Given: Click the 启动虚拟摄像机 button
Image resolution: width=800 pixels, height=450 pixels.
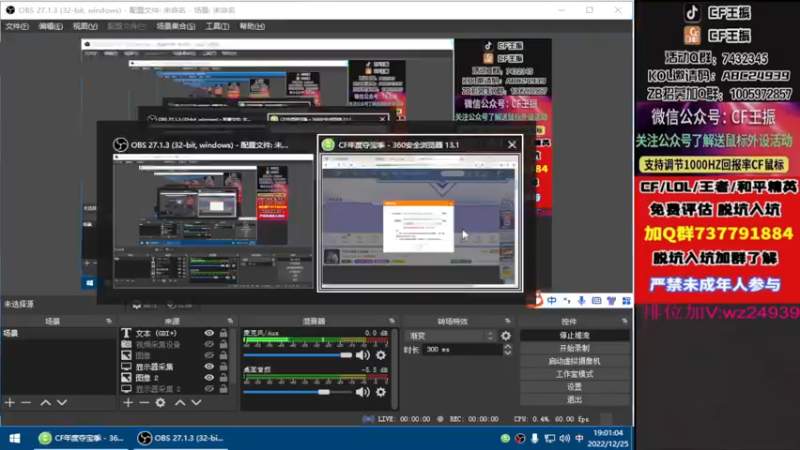Looking at the screenshot, I should point(574,361).
